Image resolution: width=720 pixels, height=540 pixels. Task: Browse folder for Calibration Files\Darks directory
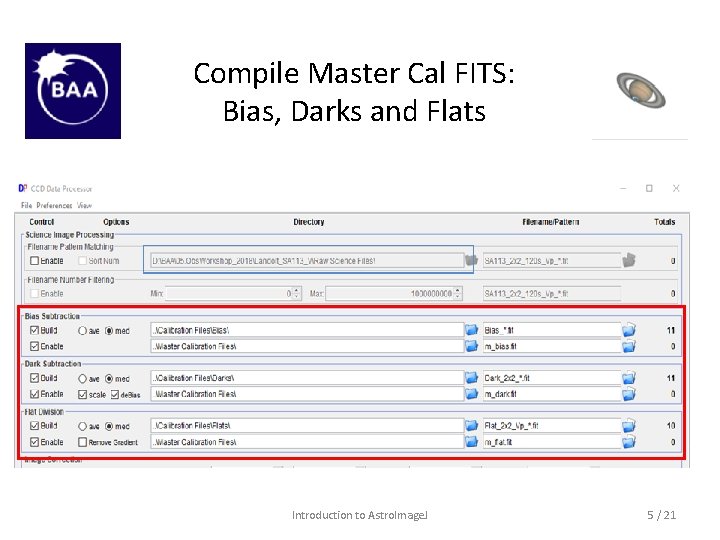tap(471, 377)
